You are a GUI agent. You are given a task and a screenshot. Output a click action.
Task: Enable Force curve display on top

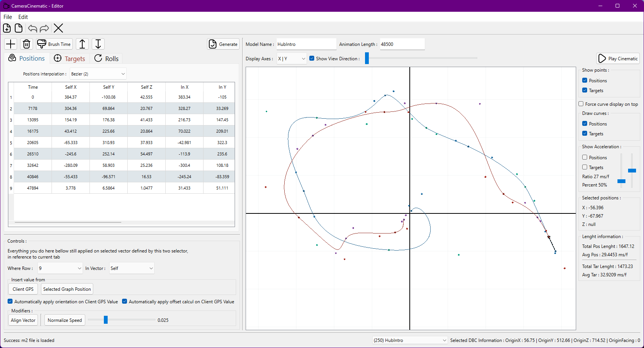click(581, 104)
